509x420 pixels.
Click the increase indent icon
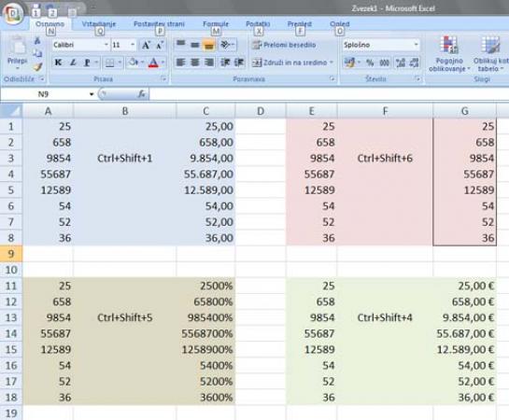pos(240,63)
